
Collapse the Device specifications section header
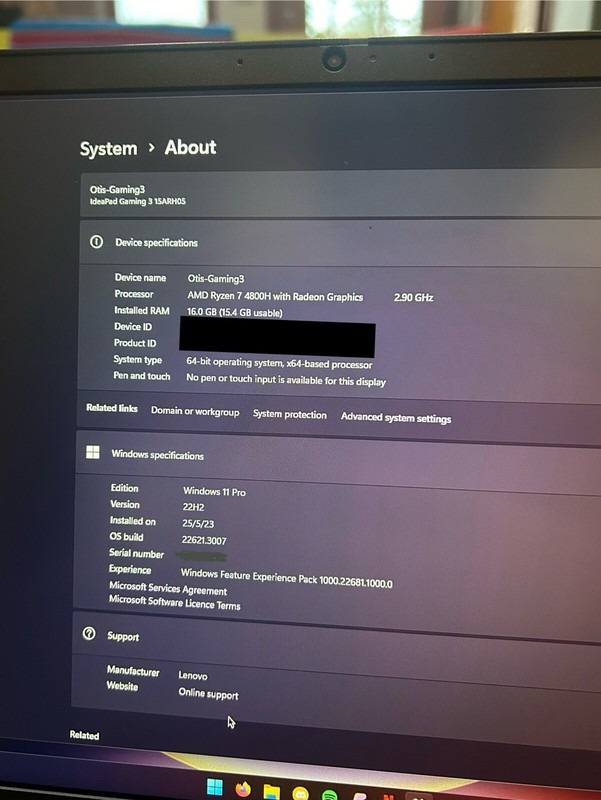[x=340, y=243]
